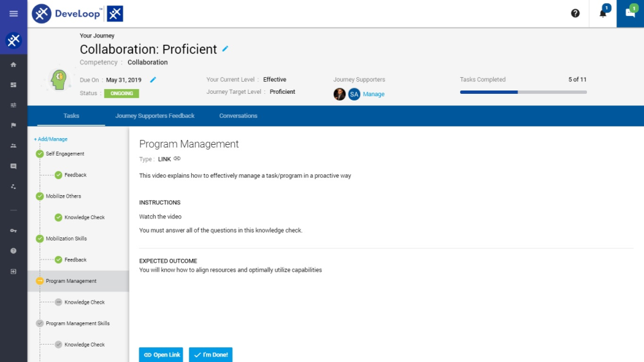The width and height of the screenshot is (644, 362).
Task: Switch to Journey Supporters Feedback tab
Action: pyautogui.click(x=155, y=116)
